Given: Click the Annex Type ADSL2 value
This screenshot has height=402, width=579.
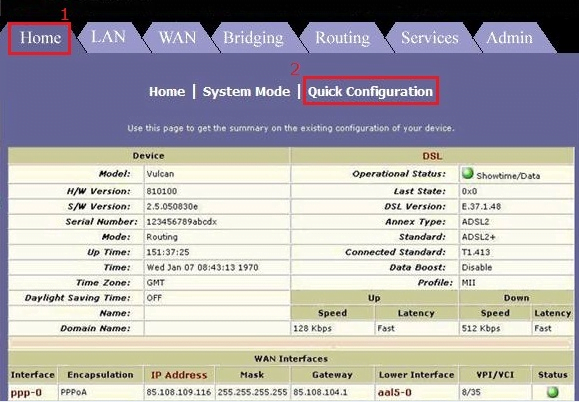Looking at the screenshot, I should (x=476, y=222).
